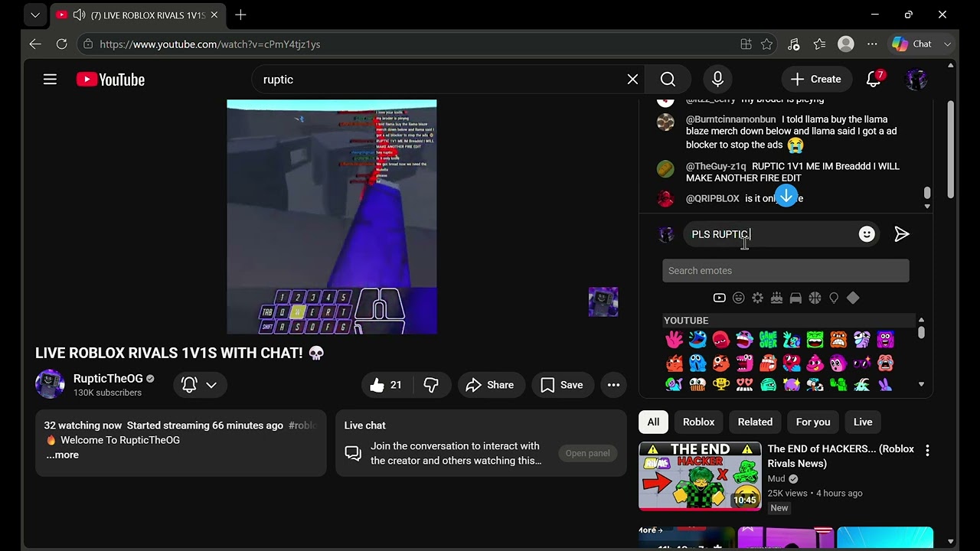Select the All filter chip
980x551 pixels.
pyautogui.click(x=653, y=422)
